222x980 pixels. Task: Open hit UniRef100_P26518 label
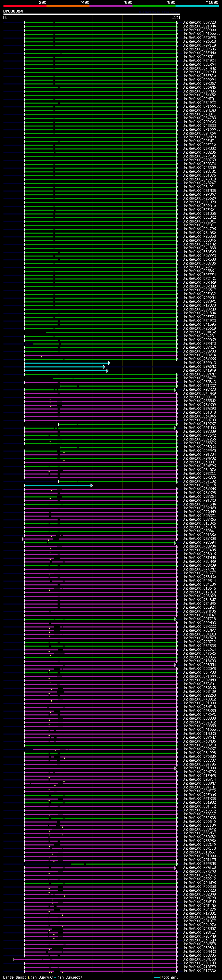(199, 41)
